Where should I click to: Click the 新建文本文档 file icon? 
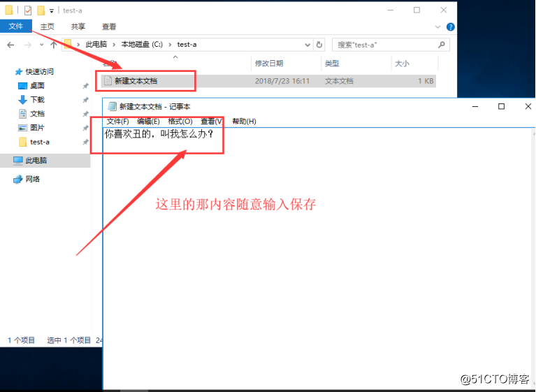[108, 81]
